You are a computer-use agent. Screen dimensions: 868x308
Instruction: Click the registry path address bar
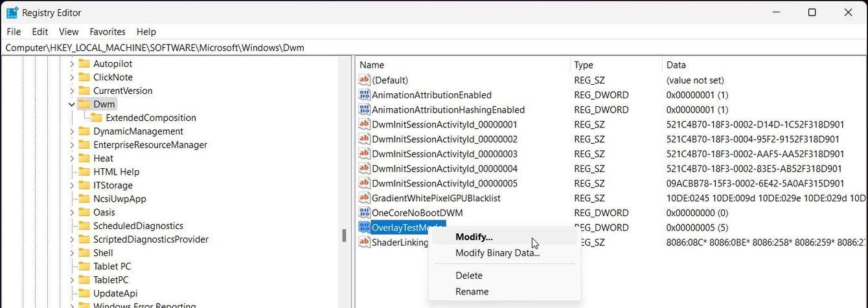(x=434, y=48)
